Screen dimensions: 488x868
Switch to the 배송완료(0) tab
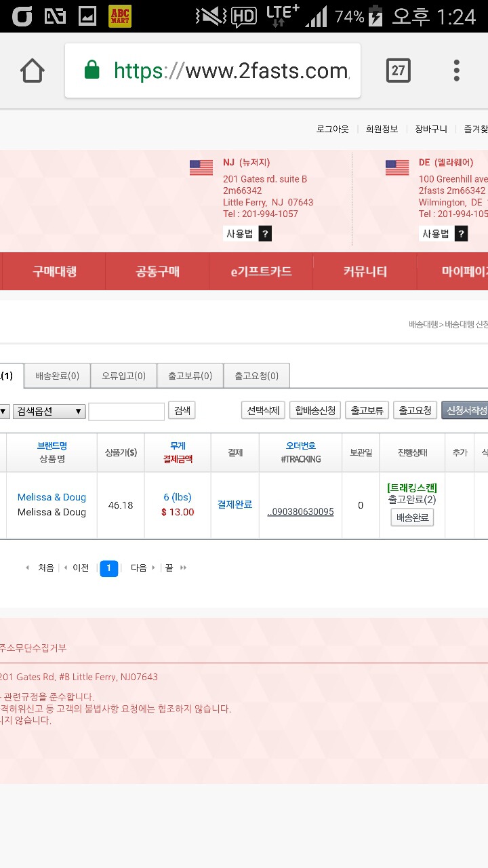[57, 376]
